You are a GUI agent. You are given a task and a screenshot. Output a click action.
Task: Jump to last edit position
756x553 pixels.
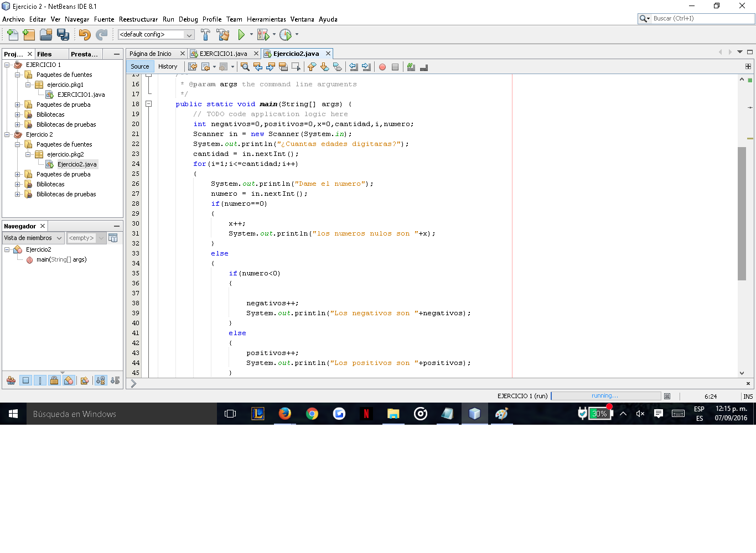pyautogui.click(x=192, y=66)
